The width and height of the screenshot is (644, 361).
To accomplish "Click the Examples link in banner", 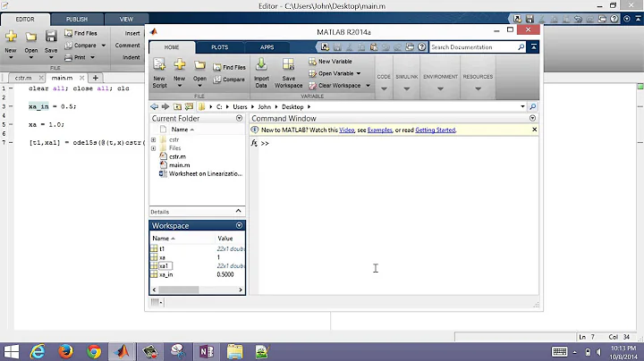I will [378, 130].
